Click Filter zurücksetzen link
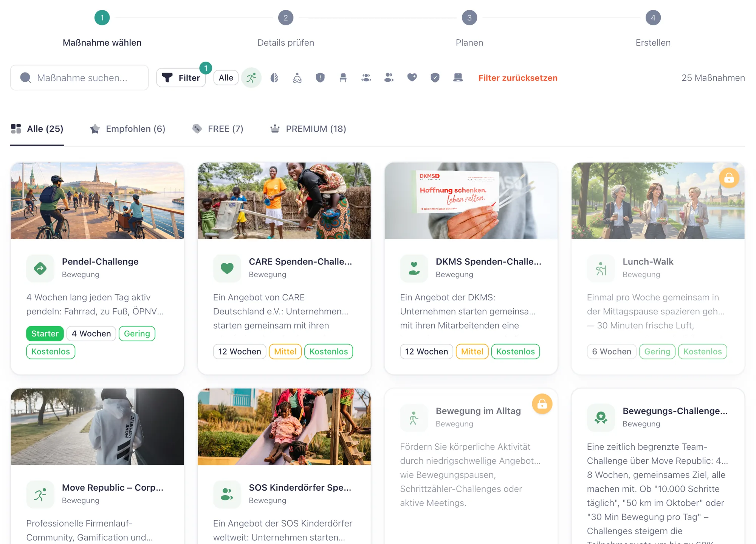The image size is (756, 544). click(517, 78)
